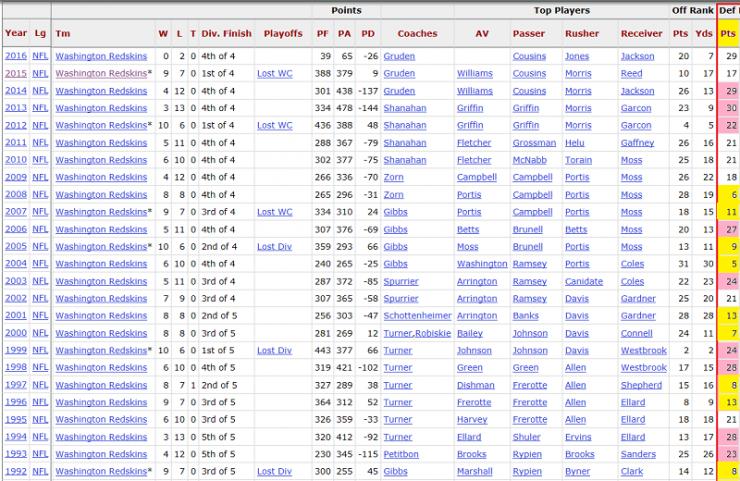Open the 2015 season year link
740x481 pixels.
click(x=16, y=74)
